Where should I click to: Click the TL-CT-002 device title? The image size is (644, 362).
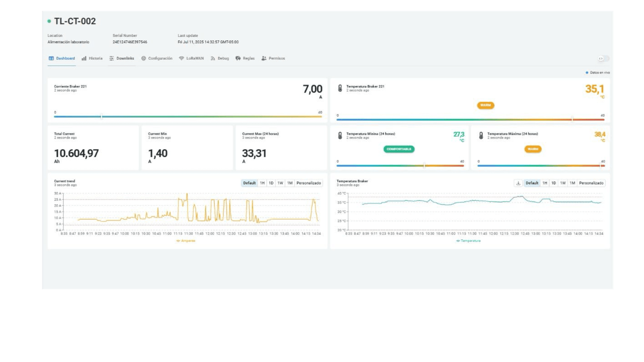75,21
